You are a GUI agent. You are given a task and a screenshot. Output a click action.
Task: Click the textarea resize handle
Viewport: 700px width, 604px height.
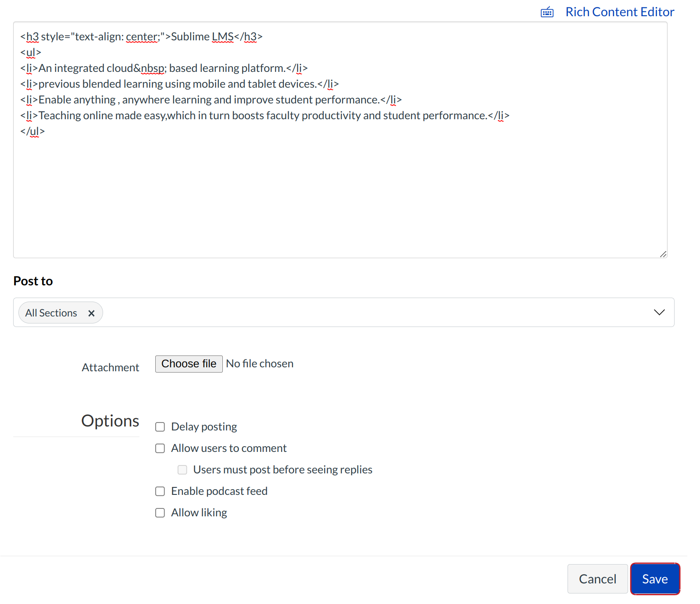click(x=663, y=254)
